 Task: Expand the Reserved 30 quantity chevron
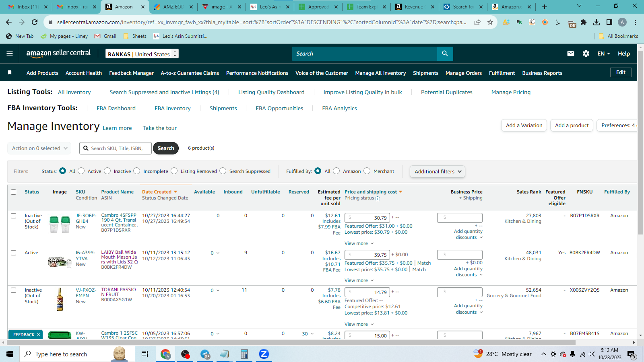[x=312, y=334]
